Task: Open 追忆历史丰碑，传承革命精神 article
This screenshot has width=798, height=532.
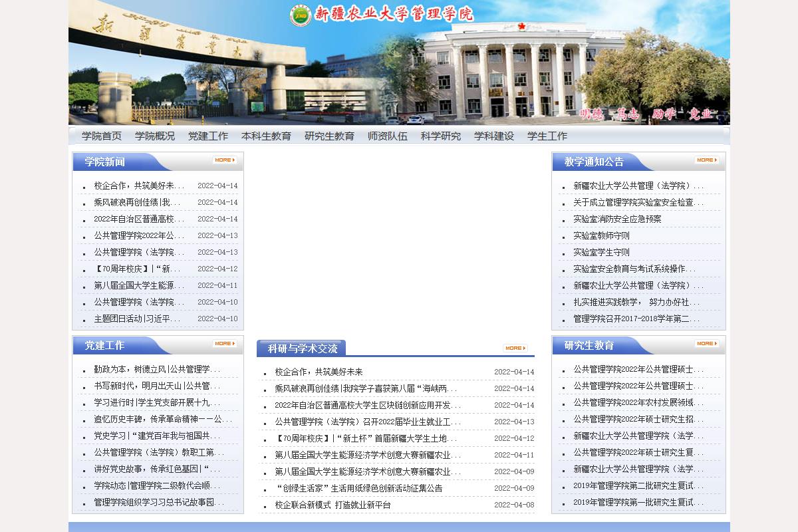Action: 163,419
